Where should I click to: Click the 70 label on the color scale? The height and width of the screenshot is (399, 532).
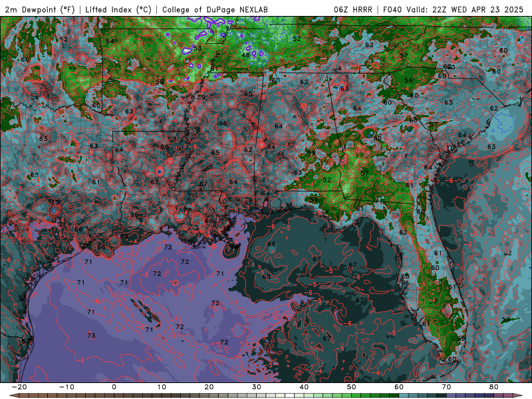point(446,387)
